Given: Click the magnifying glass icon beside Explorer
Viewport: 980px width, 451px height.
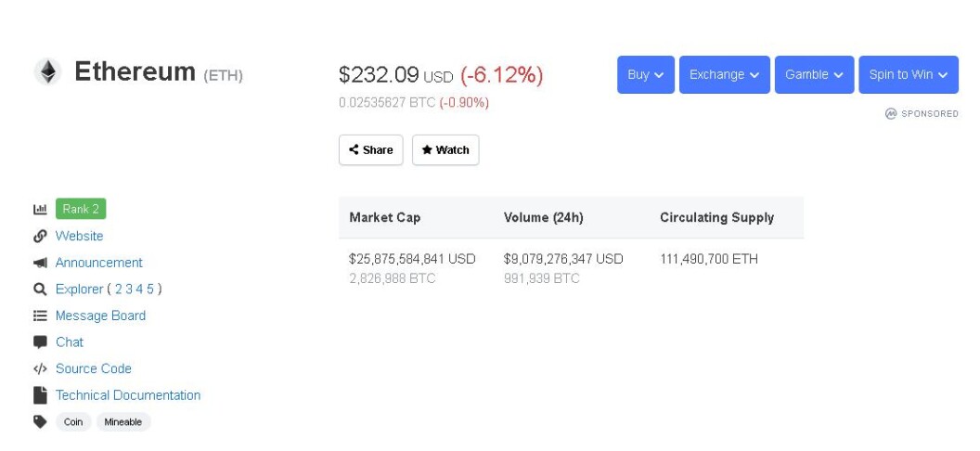Looking at the screenshot, I should pos(40,290).
